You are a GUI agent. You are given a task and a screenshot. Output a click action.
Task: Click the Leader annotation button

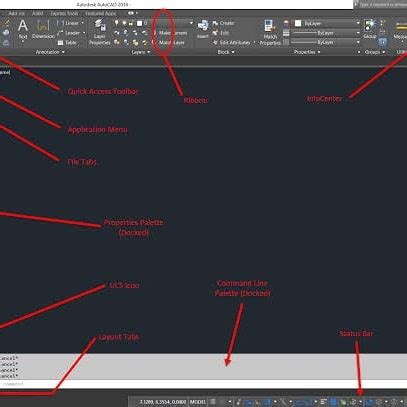click(x=69, y=33)
